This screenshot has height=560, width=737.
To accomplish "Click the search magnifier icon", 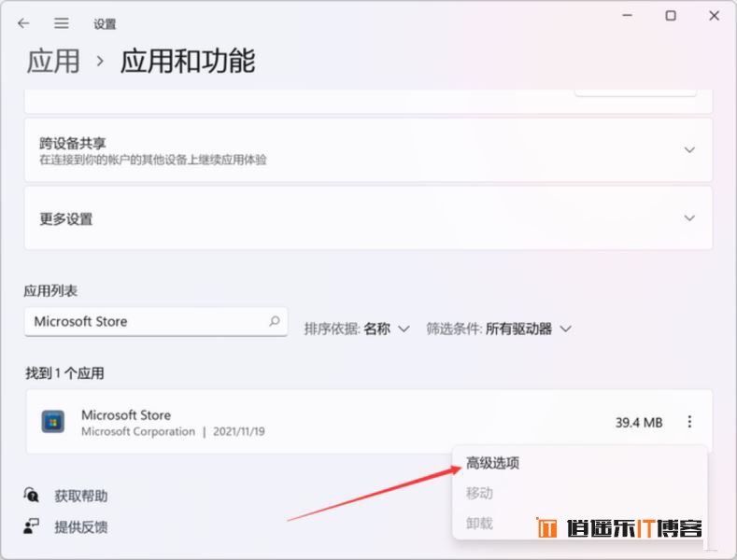I will (275, 321).
